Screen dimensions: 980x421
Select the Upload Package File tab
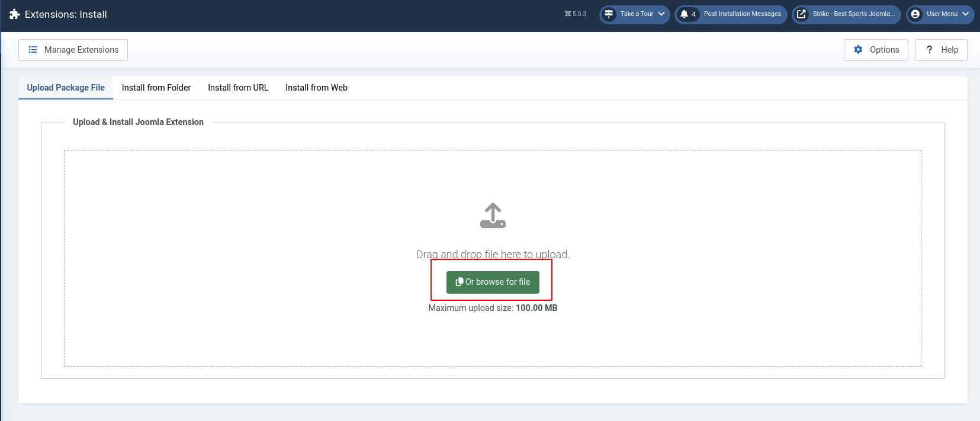click(66, 88)
